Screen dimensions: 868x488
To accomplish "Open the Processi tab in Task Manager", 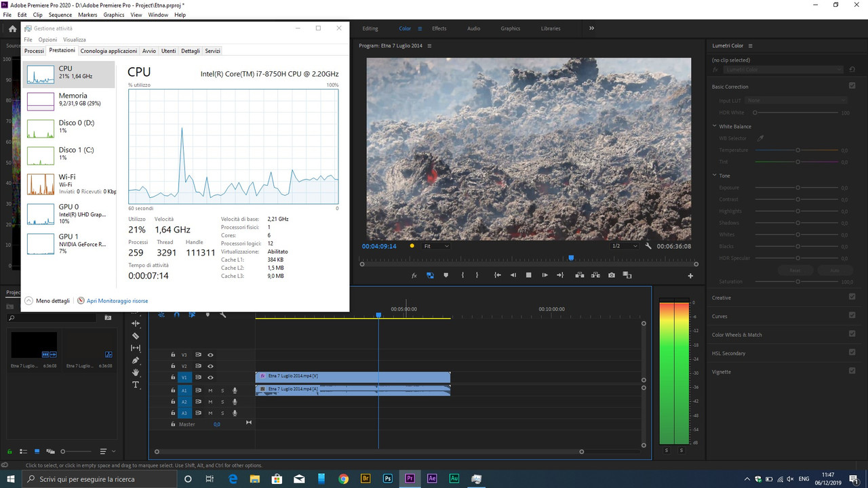I will [x=34, y=51].
